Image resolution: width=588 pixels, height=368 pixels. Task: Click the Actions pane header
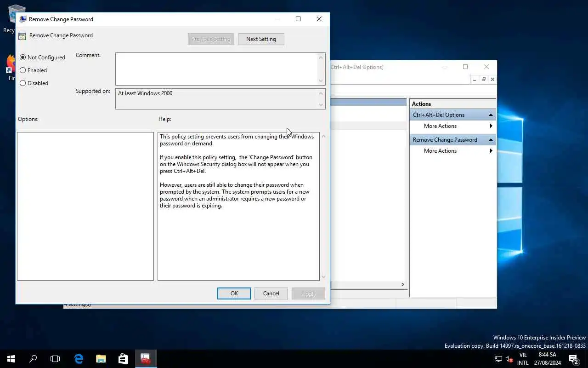[x=452, y=104]
